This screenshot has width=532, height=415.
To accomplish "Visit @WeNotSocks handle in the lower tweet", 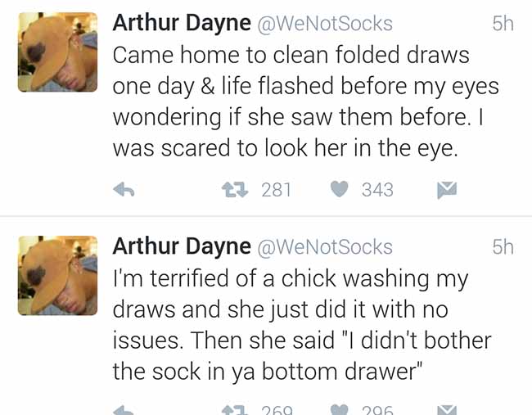I will (x=325, y=247).
